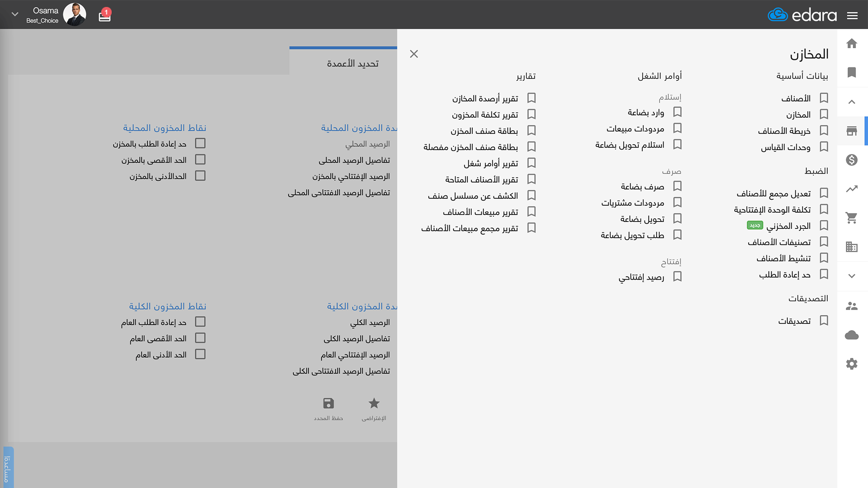Open the settings gear sidebar icon
This screenshot has width=868, height=488.
(x=852, y=364)
